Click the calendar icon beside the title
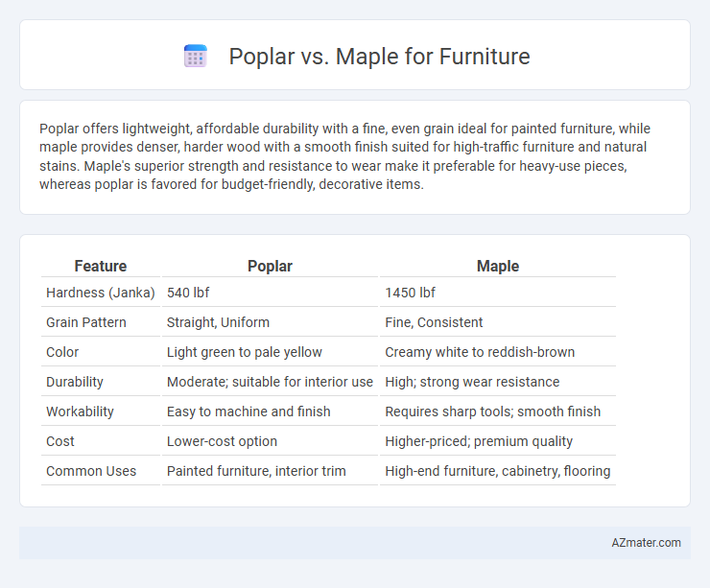Screen dimensions: 710x588 tap(196, 57)
